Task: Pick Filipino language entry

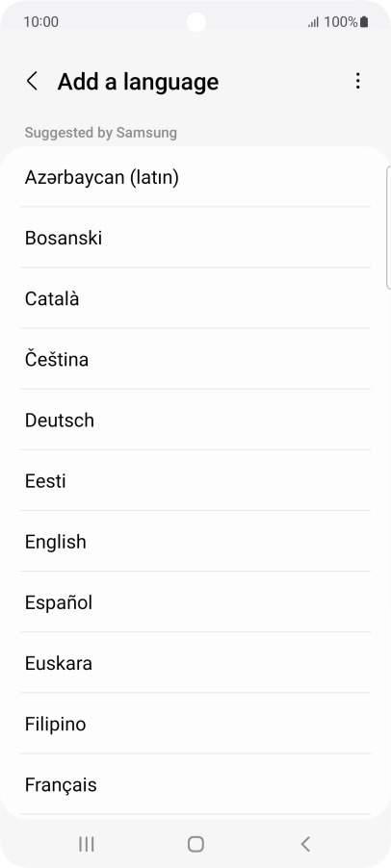Action: click(195, 724)
